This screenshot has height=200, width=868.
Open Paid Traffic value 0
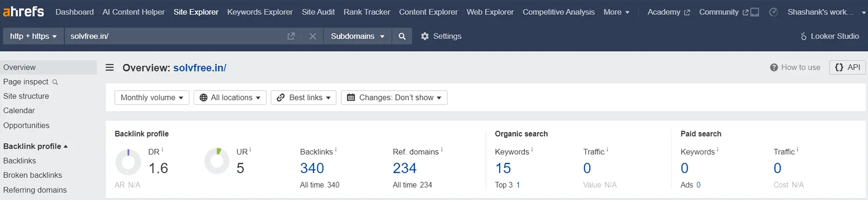pyautogui.click(x=778, y=168)
